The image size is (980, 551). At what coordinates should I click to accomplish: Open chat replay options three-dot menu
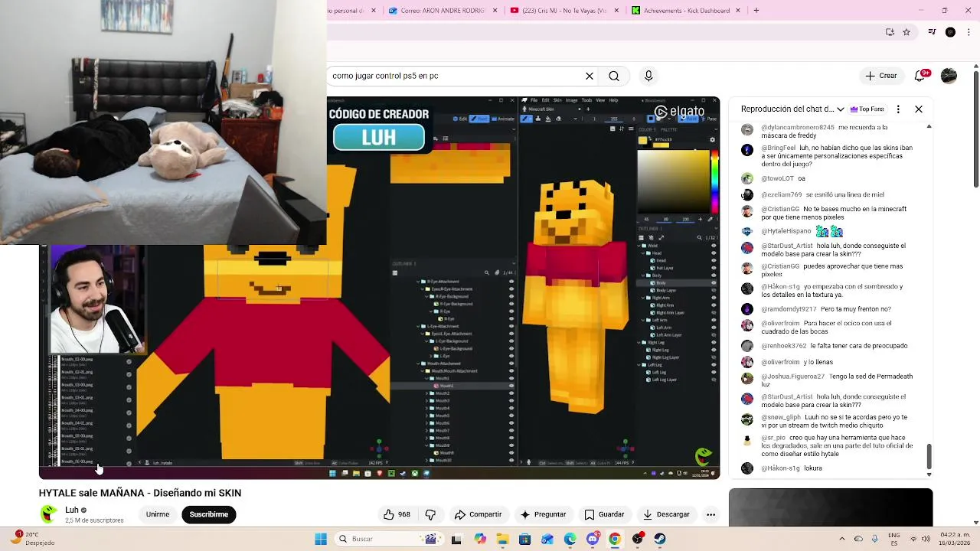(898, 109)
